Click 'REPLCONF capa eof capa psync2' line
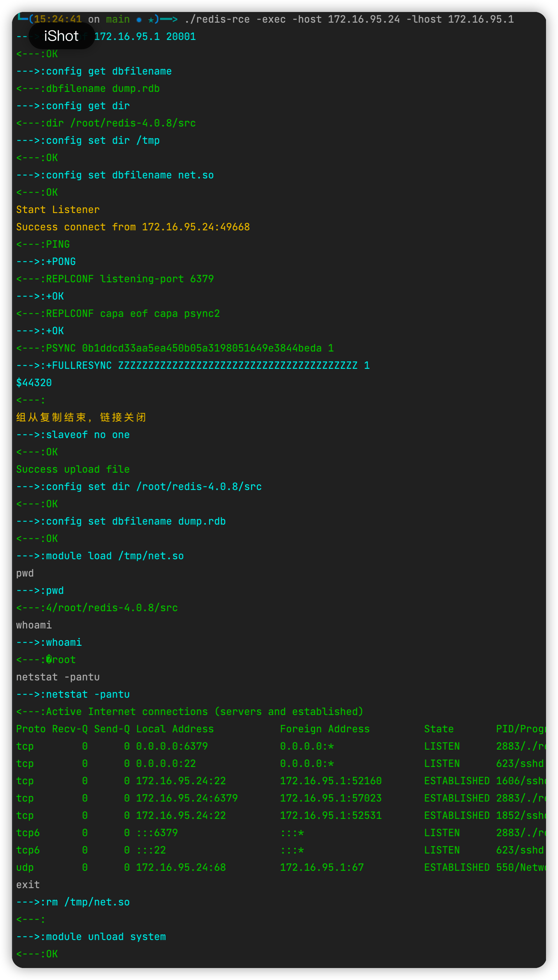 pyautogui.click(x=118, y=313)
